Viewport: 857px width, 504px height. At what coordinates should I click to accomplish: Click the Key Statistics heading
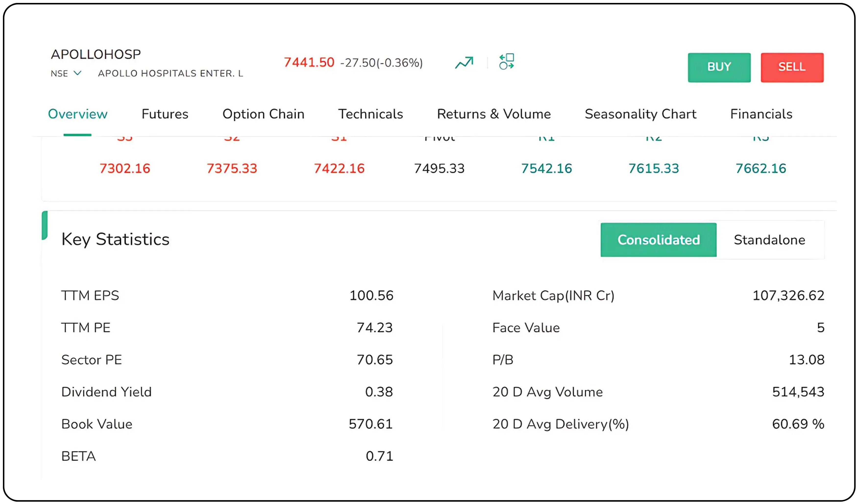pos(115,239)
